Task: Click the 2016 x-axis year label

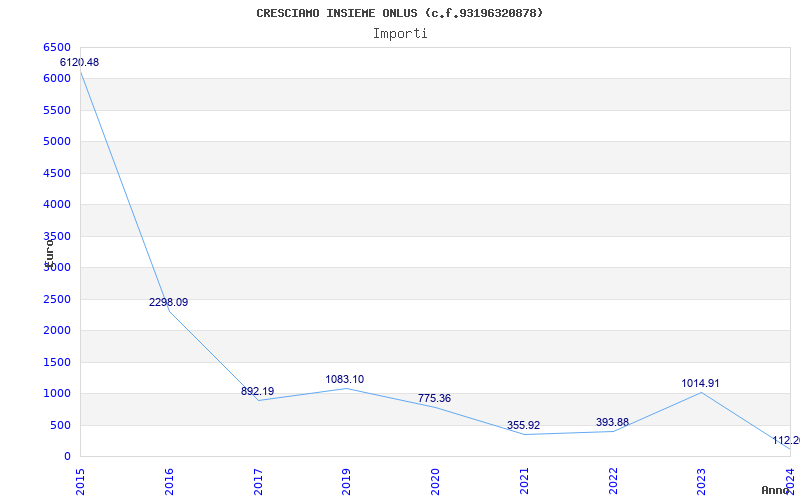Action: (x=169, y=482)
